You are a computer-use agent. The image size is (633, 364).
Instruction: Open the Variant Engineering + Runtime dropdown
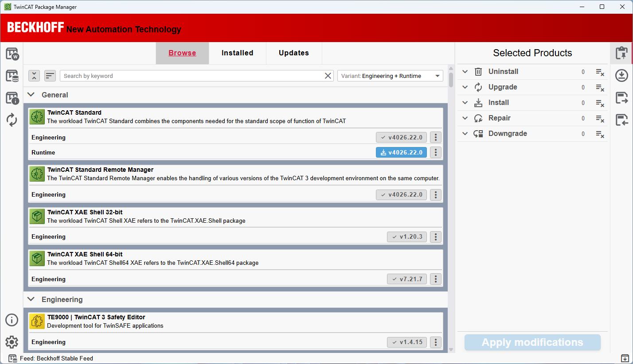pyautogui.click(x=390, y=76)
